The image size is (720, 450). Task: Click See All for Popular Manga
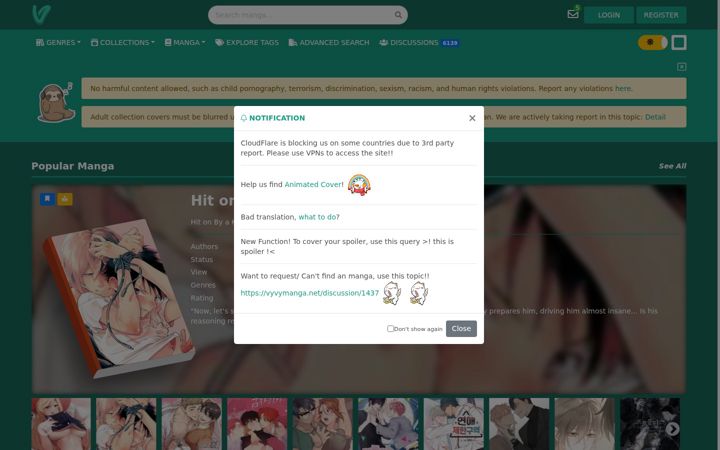672,166
